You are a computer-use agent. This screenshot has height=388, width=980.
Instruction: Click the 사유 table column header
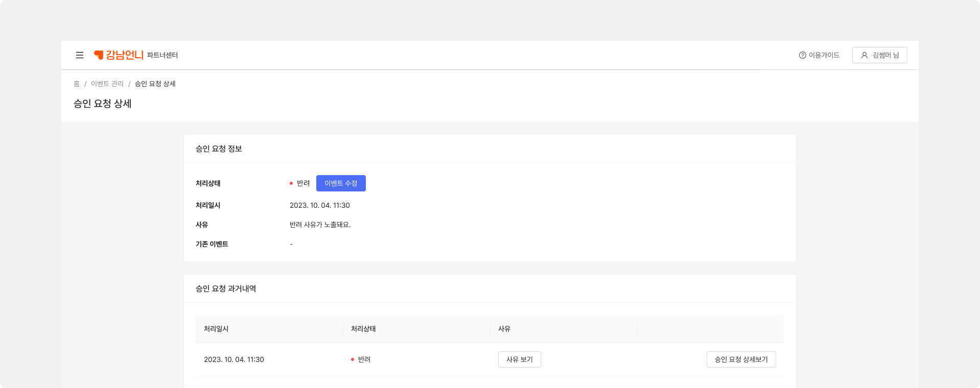click(504, 329)
